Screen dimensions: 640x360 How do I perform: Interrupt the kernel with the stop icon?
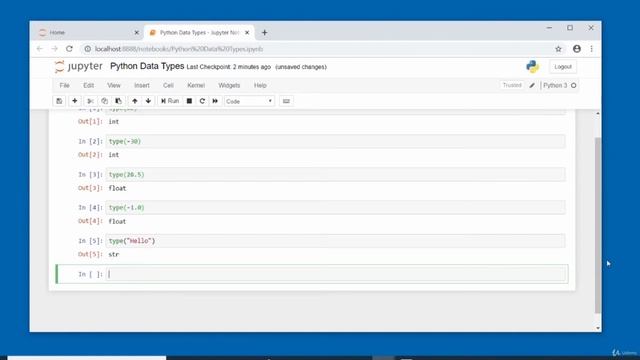tap(189, 101)
